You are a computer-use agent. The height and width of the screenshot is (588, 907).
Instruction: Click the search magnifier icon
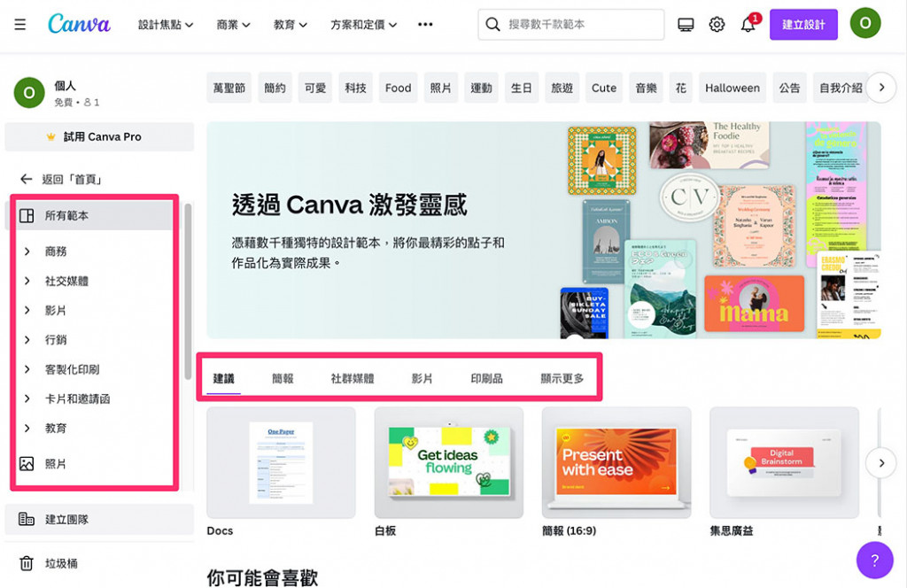492,24
